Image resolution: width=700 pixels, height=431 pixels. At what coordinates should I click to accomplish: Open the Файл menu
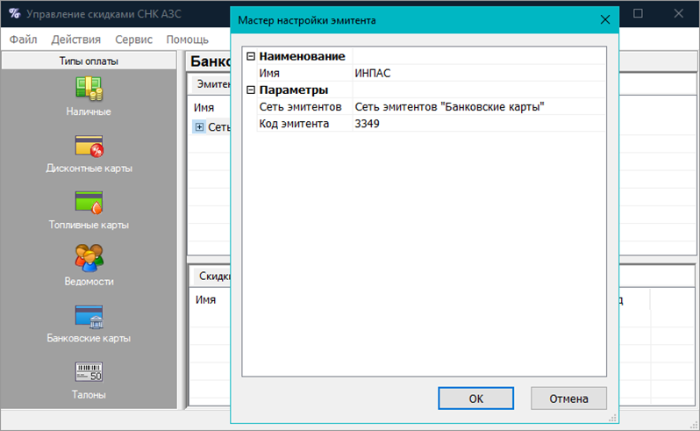pyautogui.click(x=24, y=40)
